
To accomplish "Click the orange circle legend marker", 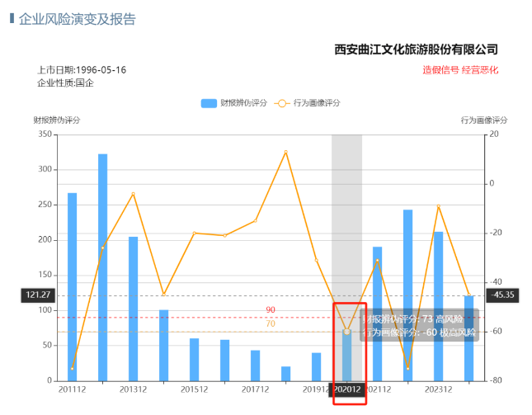I will (x=282, y=103).
